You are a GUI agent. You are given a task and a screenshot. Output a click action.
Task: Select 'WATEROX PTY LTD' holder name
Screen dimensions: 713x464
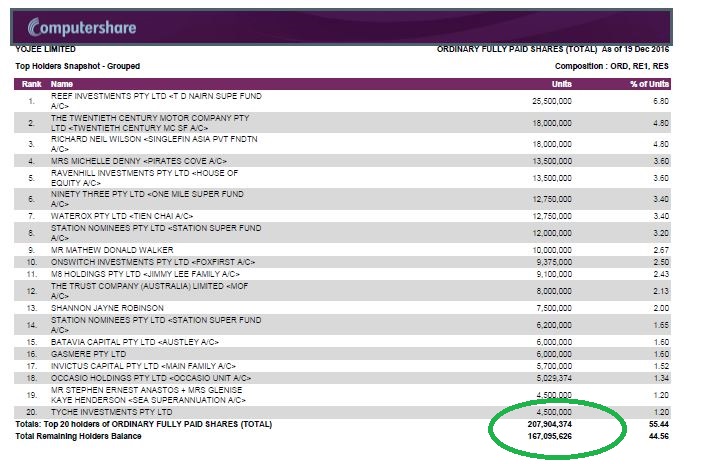click(122, 216)
